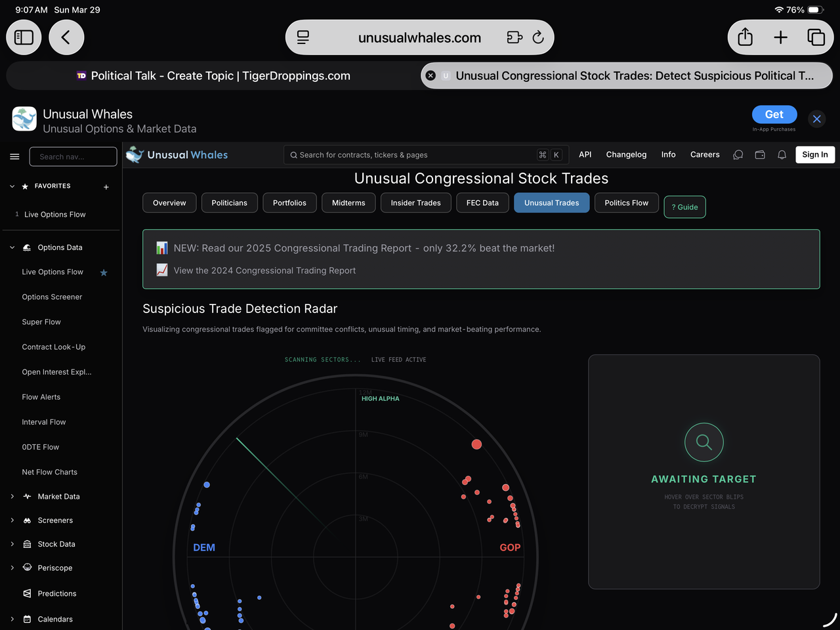Open the API link
The height and width of the screenshot is (630, 840).
[585, 155]
